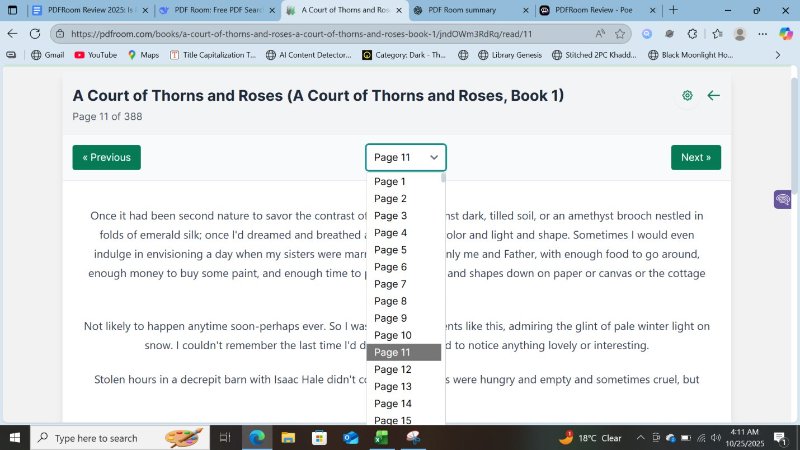Choose Page 14 in the page list
The image size is (800, 450).
tap(393, 403)
